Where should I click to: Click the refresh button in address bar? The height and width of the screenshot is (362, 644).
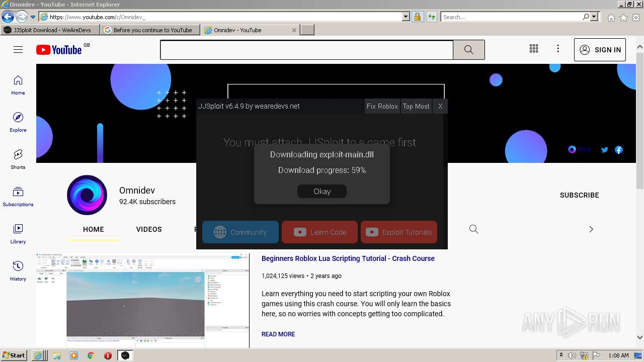[432, 17]
